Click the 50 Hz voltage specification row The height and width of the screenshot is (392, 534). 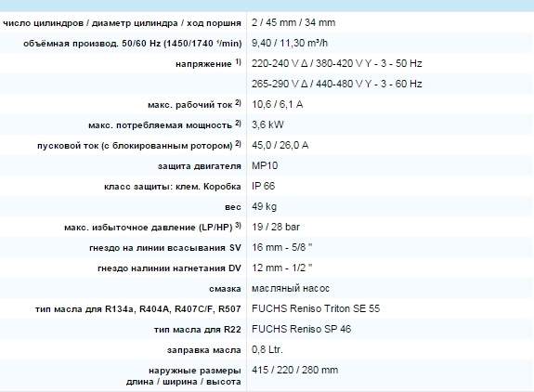(x=267, y=63)
